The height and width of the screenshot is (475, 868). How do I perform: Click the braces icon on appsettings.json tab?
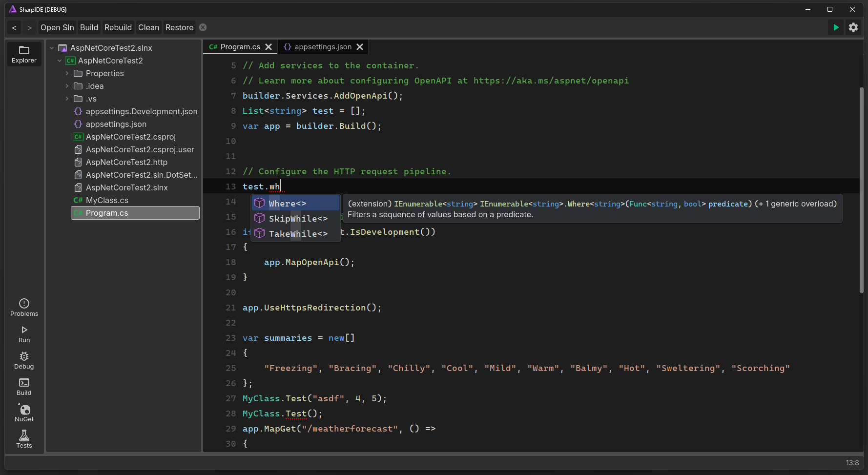288,47
